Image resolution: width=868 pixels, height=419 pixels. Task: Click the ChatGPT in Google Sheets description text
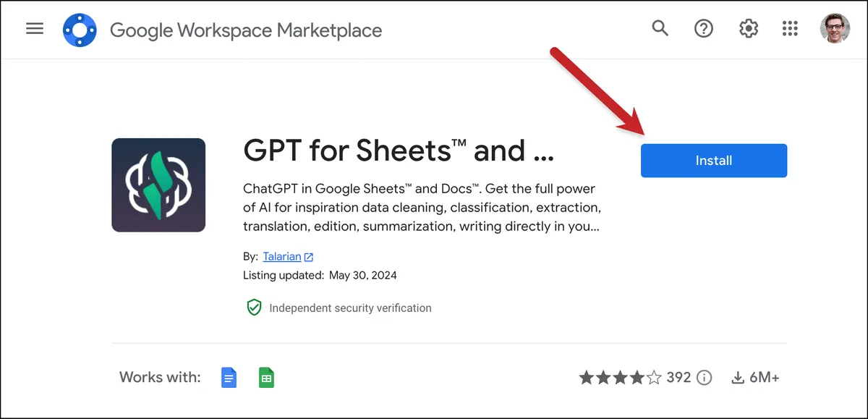pos(422,208)
